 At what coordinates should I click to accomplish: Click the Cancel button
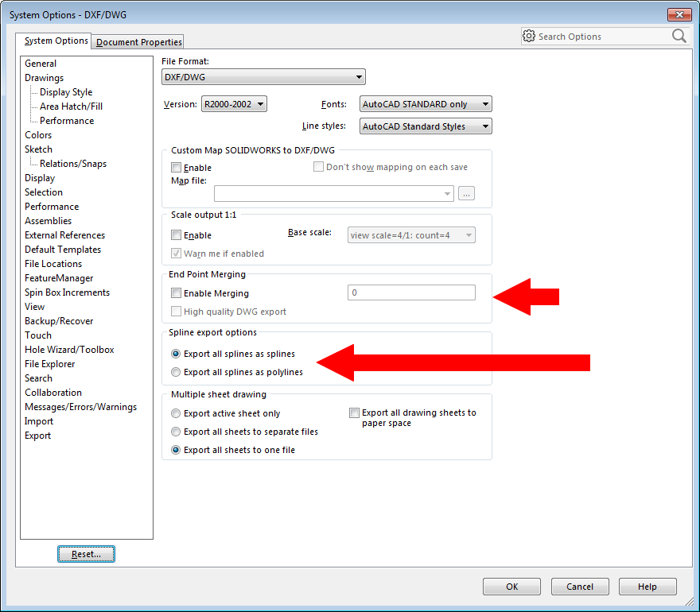[580, 587]
